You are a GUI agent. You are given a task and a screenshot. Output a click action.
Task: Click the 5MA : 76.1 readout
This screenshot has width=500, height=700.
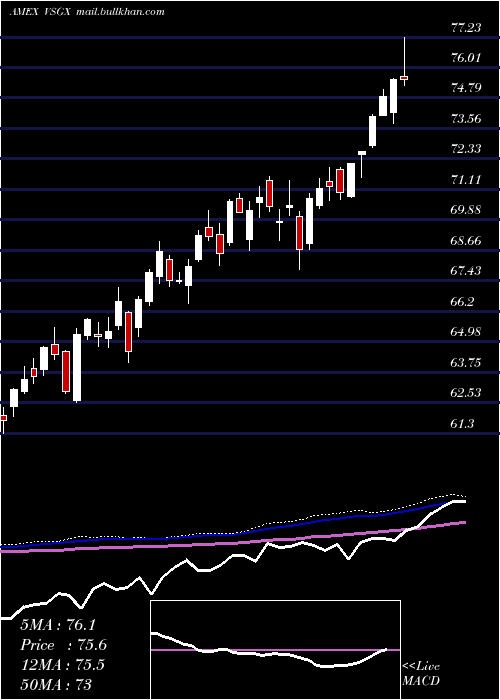coord(58,625)
